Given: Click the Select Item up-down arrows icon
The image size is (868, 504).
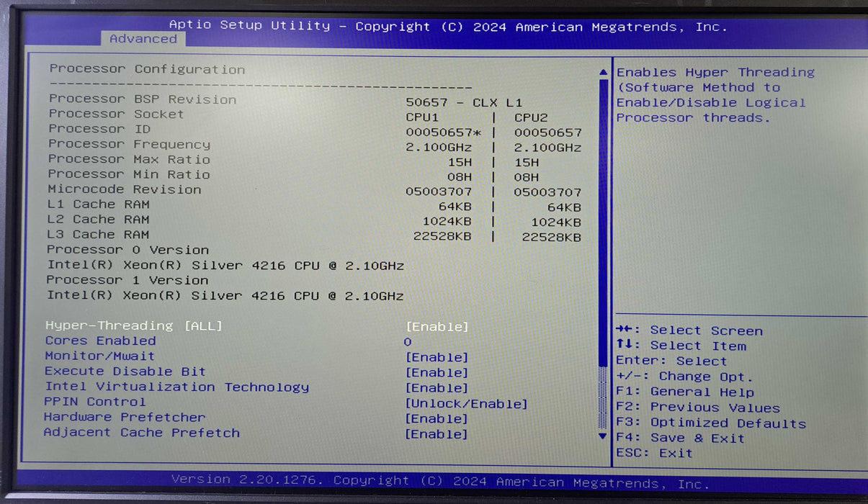Looking at the screenshot, I should (x=623, y=346).
